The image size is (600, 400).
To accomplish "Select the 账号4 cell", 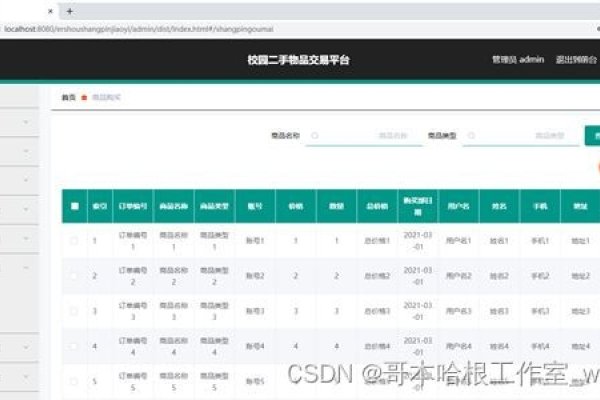I will click(255, 346).
